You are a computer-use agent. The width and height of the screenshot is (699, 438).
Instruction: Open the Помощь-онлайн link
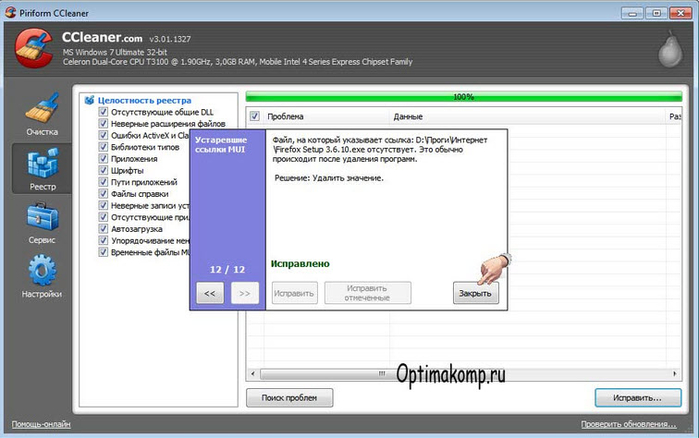41,424
